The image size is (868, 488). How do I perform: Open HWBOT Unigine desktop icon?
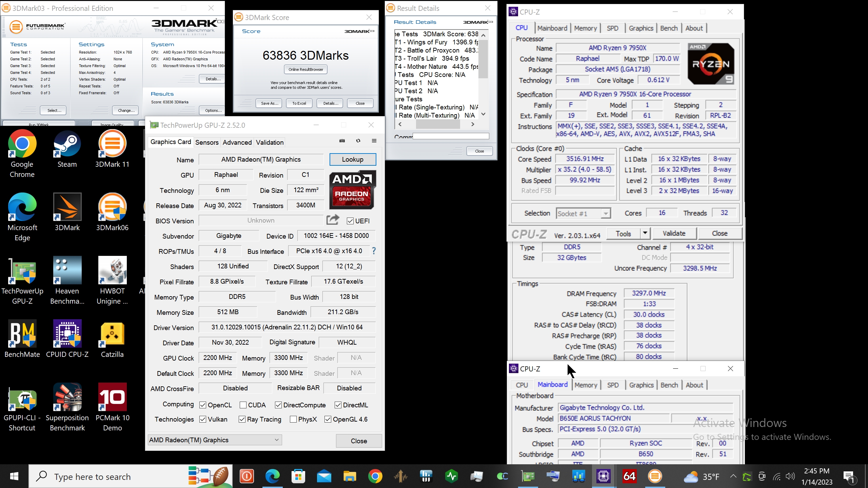[x=112, y=281]
